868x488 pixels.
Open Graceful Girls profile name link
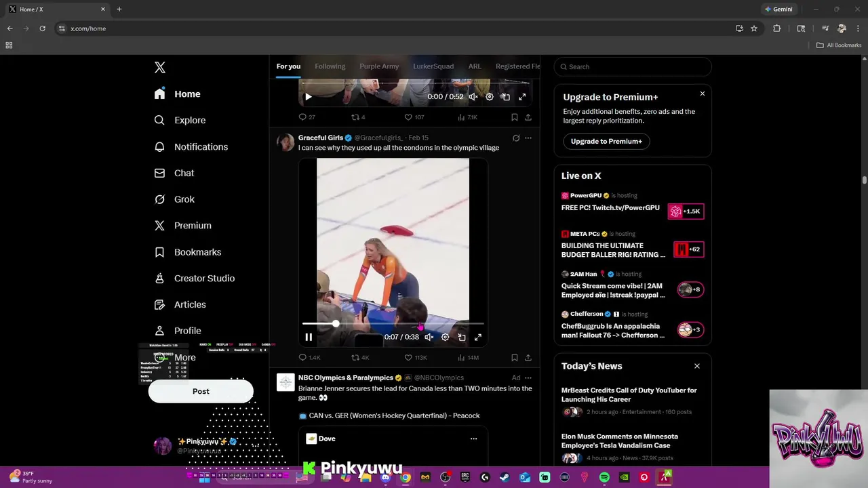coord(321,138)
